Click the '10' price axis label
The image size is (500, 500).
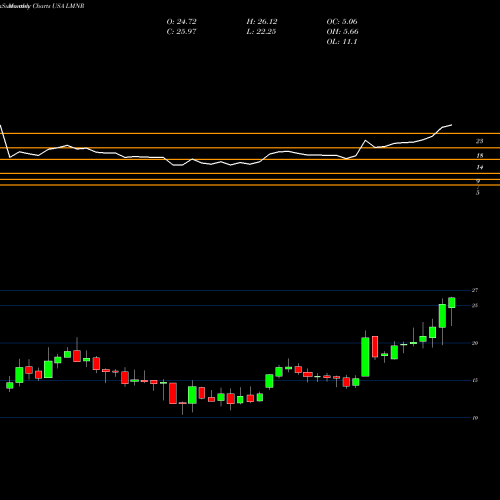[x=475, y=418]
